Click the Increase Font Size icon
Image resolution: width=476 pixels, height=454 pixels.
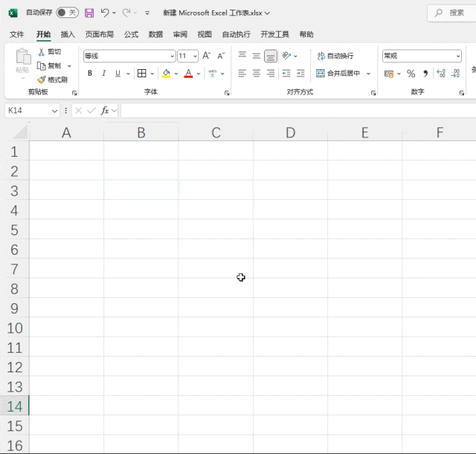(207, 56)
